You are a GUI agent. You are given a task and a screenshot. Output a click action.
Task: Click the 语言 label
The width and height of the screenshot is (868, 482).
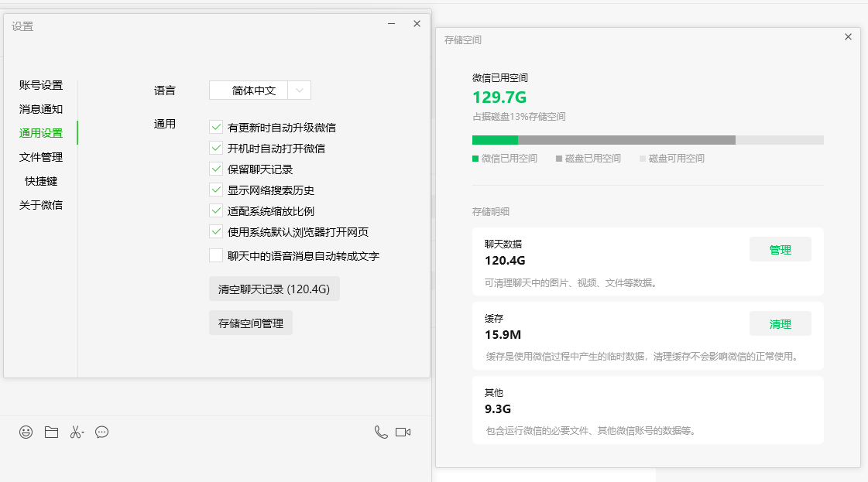pos(164,91)
